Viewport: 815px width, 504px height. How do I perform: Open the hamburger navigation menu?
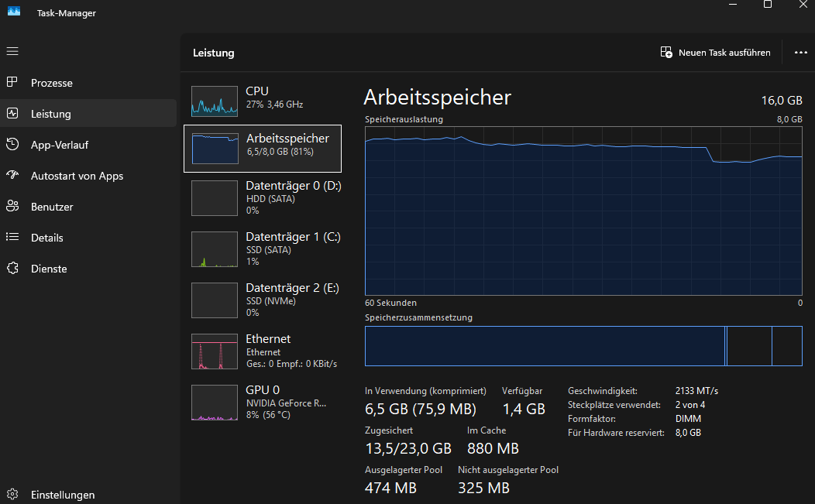[x=12, y=51]
